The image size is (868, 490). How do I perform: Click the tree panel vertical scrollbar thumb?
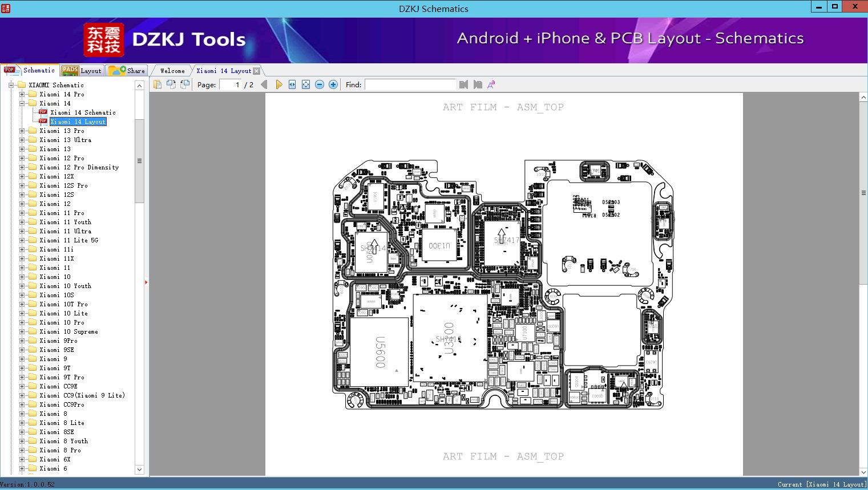(x=139, y=161)
